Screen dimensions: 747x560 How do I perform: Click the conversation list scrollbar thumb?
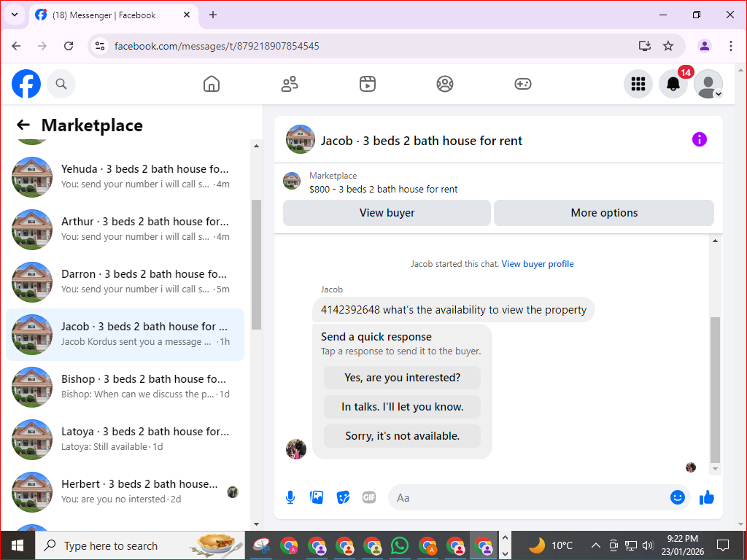[256, 264]
